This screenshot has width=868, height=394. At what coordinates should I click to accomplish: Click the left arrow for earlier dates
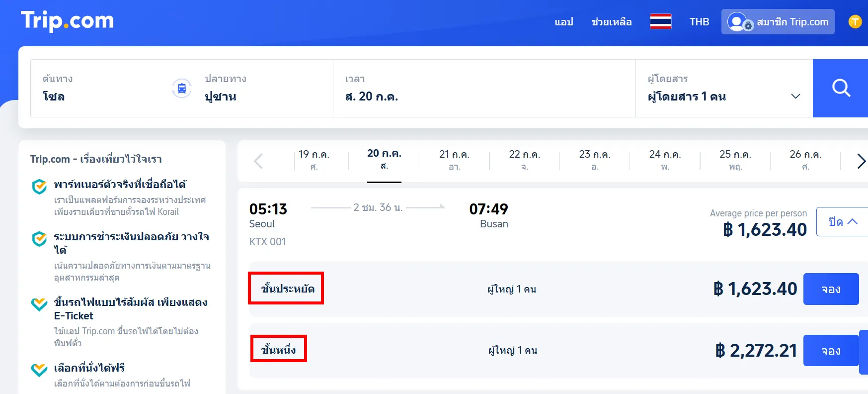tap(258, 161)
